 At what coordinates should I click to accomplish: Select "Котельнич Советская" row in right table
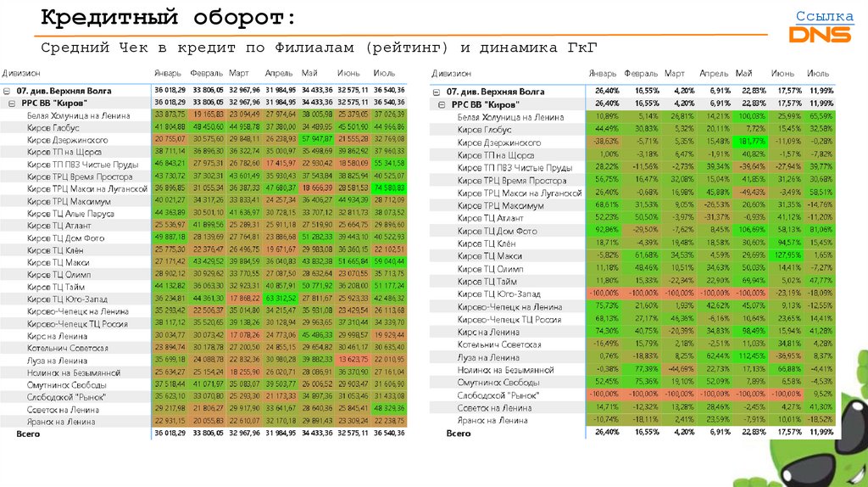[632, 344]
